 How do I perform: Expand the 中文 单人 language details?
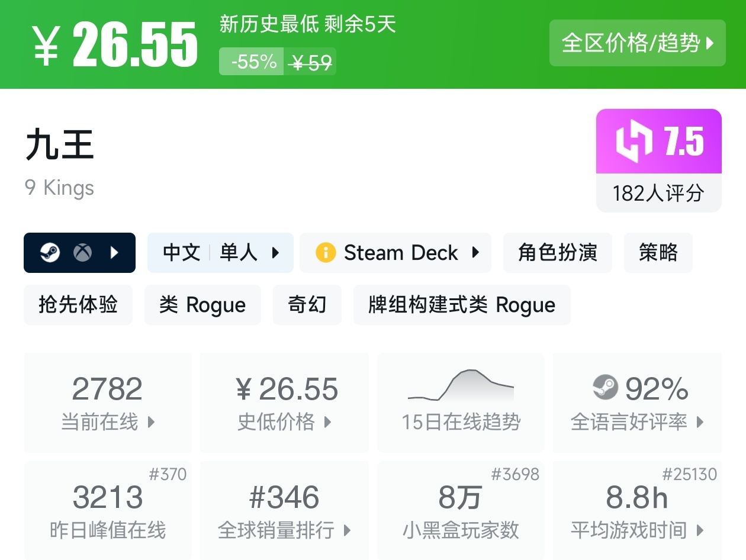click(x=220, y=253)
